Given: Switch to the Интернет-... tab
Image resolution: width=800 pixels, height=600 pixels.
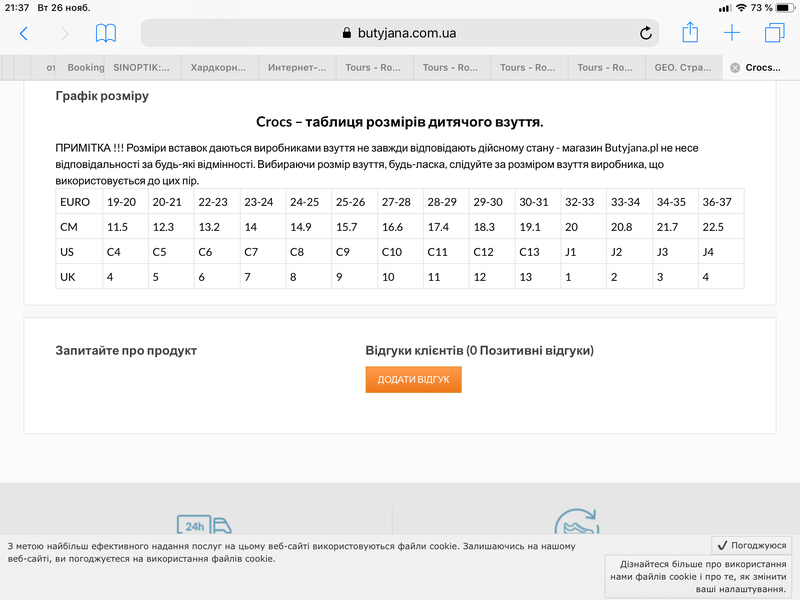Looking at the screenshot, I should click(x=297, y=68).
